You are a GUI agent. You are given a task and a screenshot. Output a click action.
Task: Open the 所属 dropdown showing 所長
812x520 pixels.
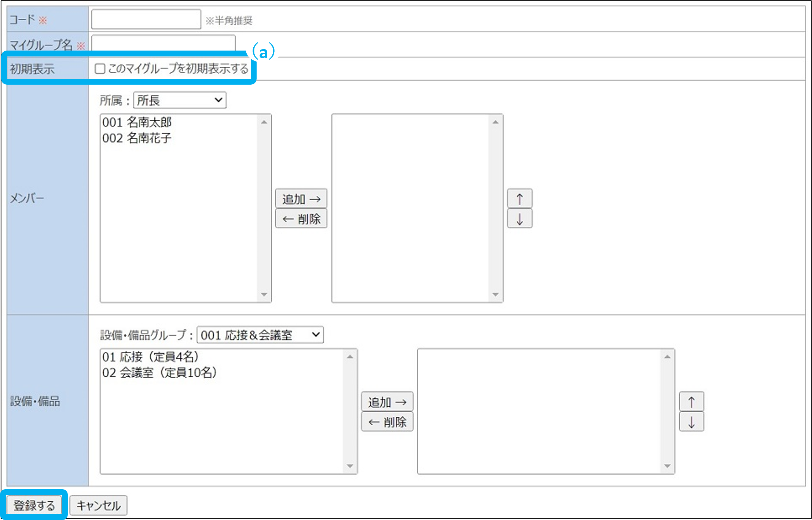tap(180, 100)
